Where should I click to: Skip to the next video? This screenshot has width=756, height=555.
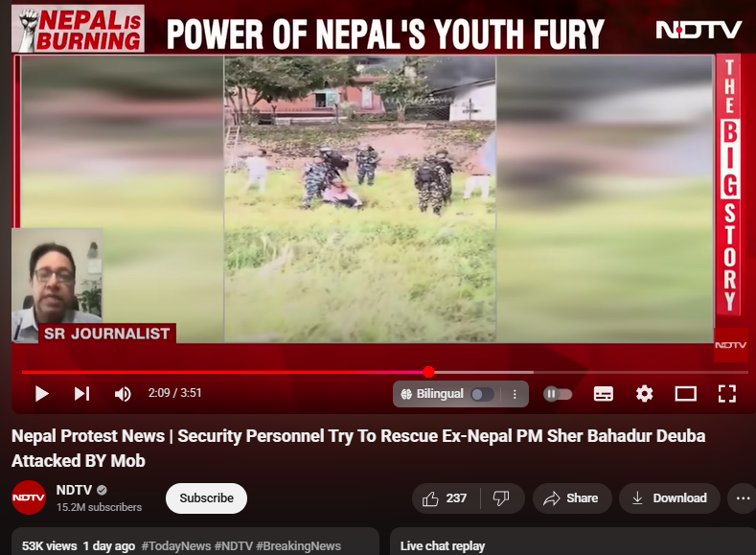[x=82, y=394]
